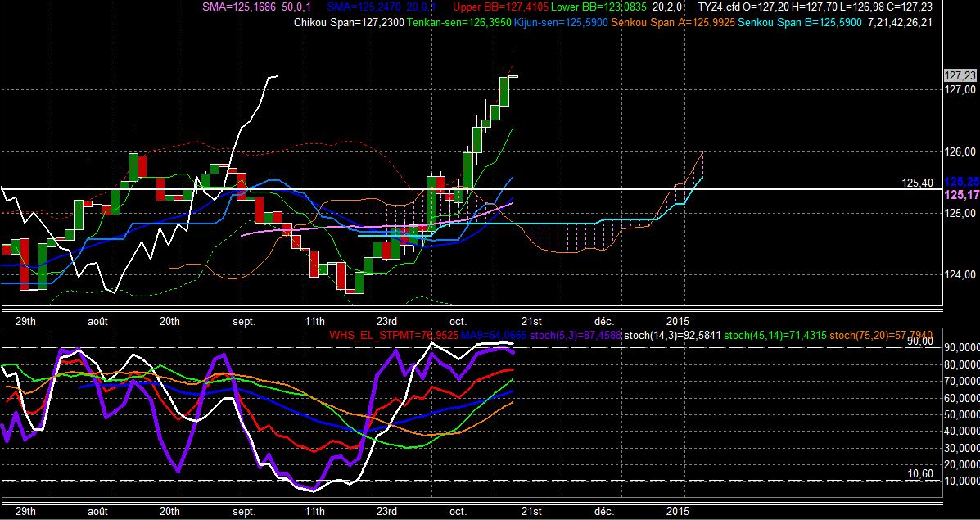
Task: Click the 10,60 oversold level label
Action: click(x=920, y=474)
